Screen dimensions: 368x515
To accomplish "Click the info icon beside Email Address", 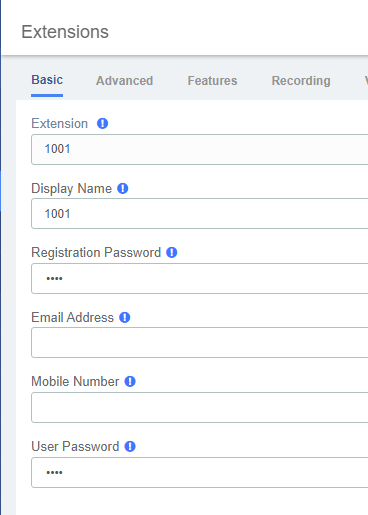I will (125, 317).
